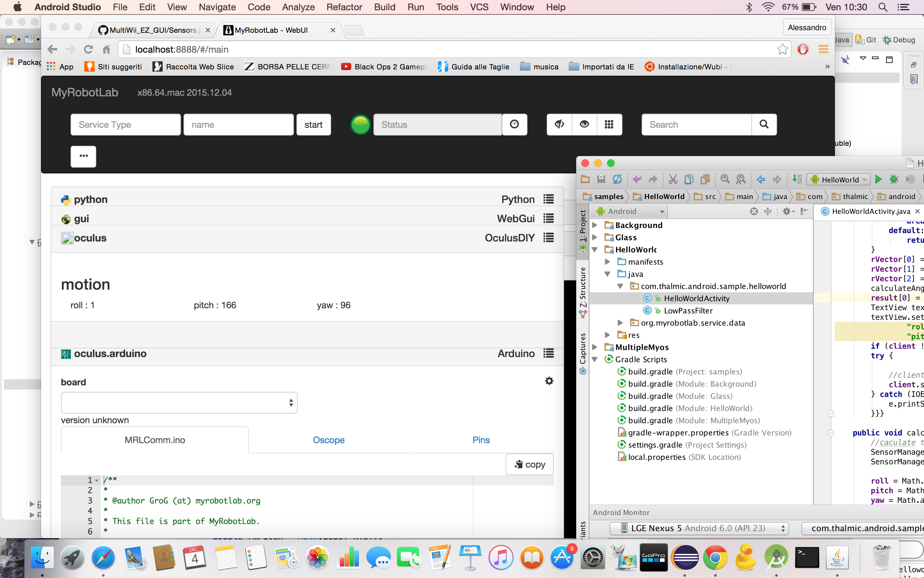
Task: Collapse the Gradle Scripts node
Action: (x=595, y=359)
